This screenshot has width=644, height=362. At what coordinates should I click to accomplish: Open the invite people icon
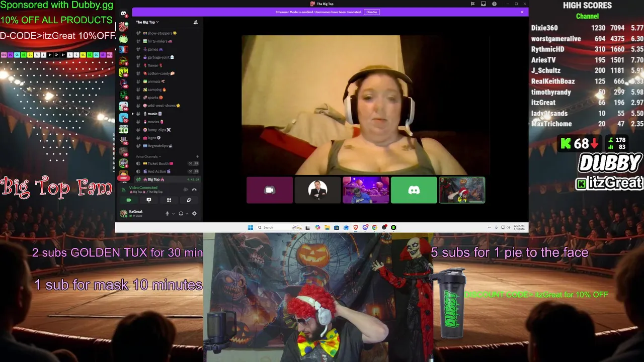(x=196, y=22)
